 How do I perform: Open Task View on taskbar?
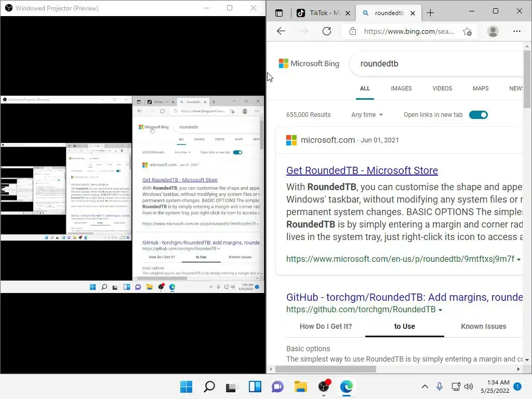pyautogui.click(x=231, y=387)
